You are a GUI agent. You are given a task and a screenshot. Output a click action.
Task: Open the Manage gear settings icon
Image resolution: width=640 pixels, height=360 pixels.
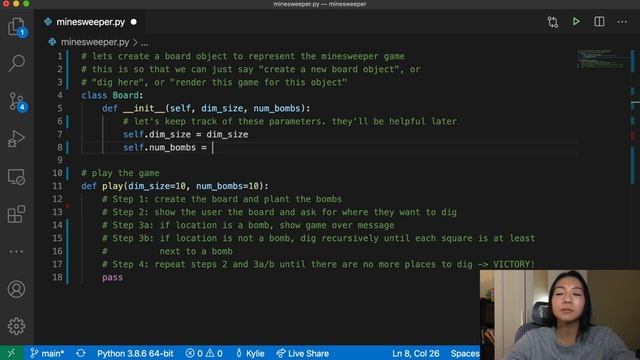16,326
